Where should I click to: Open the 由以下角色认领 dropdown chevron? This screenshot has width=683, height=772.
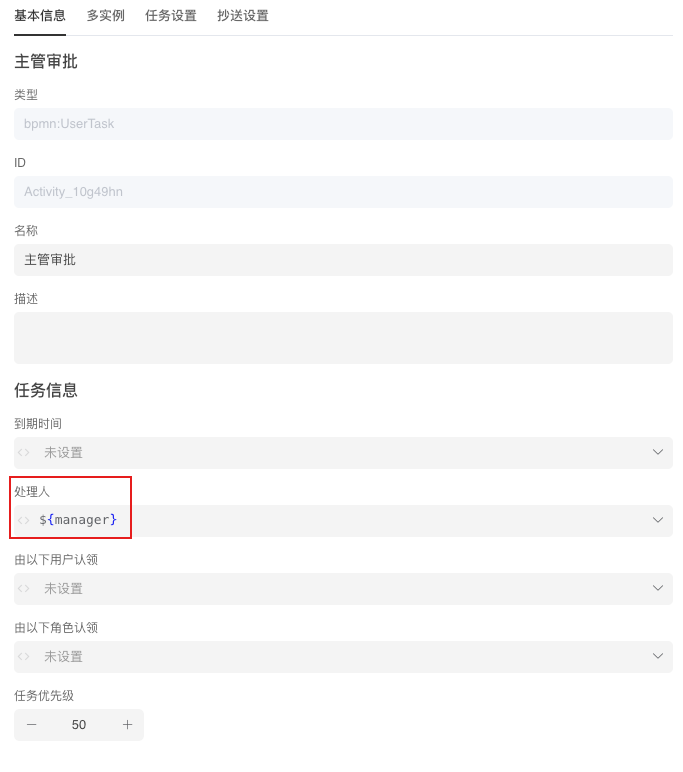pos(658,656)
